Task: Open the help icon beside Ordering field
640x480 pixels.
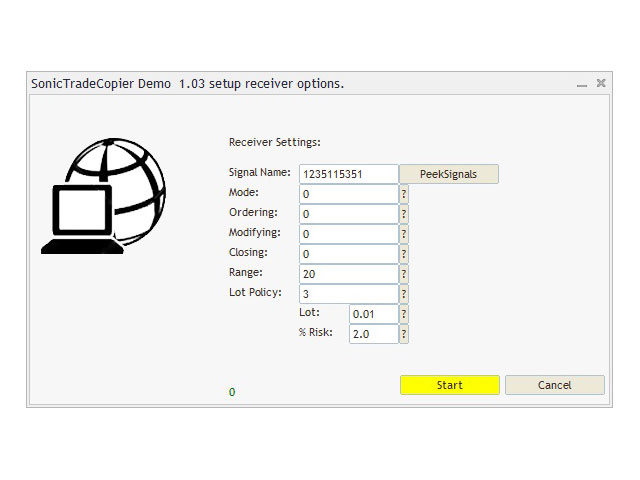Action: click(x=404, y=214)
